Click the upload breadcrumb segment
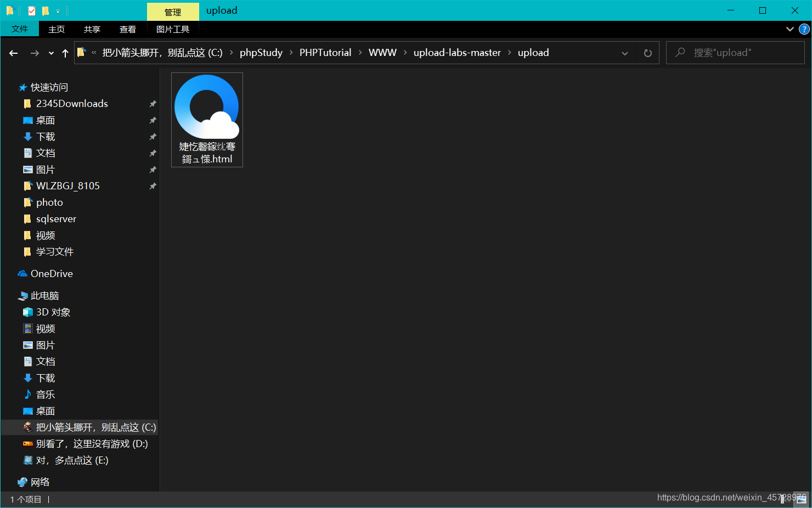Image resolution: width=812 pixels, height=508 pixels. point(533,53)
